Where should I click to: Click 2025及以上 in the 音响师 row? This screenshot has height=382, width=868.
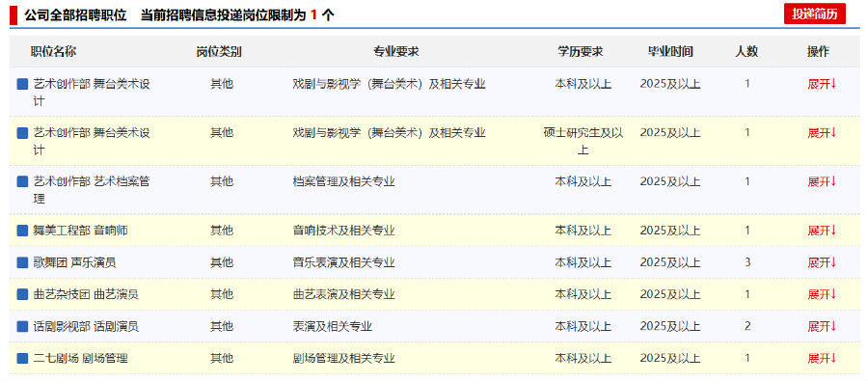(670, 231)
